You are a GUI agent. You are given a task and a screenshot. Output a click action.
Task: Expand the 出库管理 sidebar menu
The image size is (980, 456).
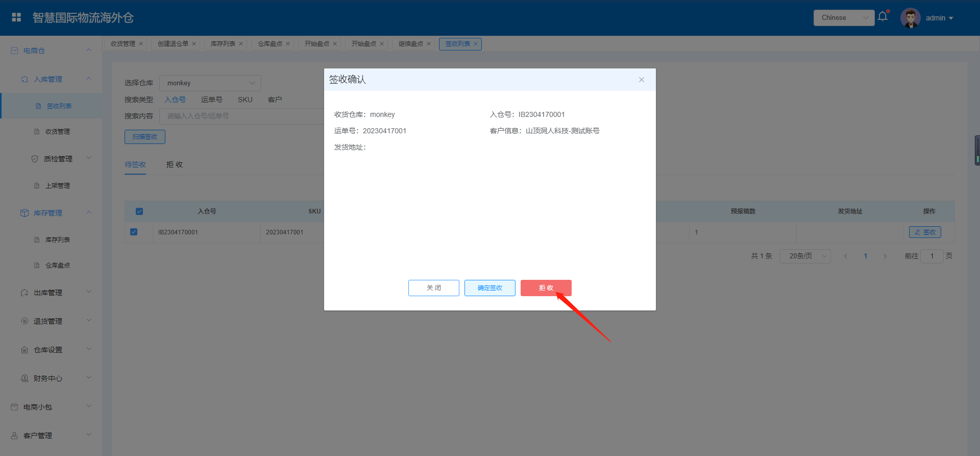click(x=48, y=293)
